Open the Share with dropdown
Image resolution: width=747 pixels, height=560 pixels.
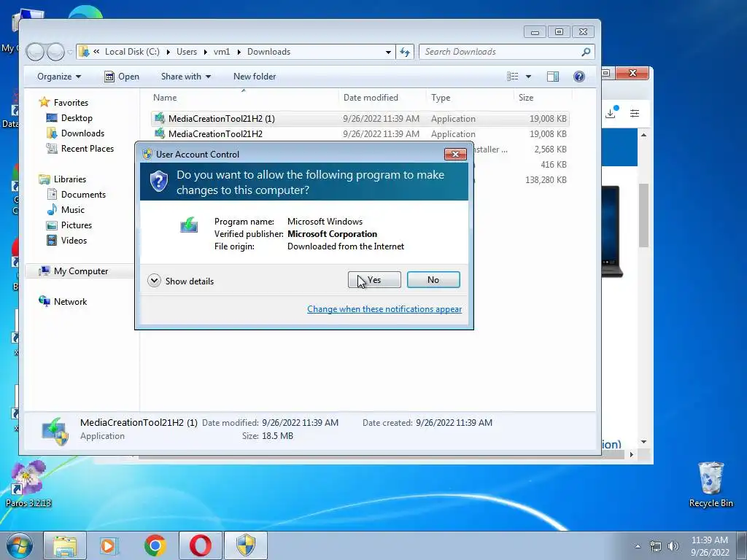coord(186,77)
